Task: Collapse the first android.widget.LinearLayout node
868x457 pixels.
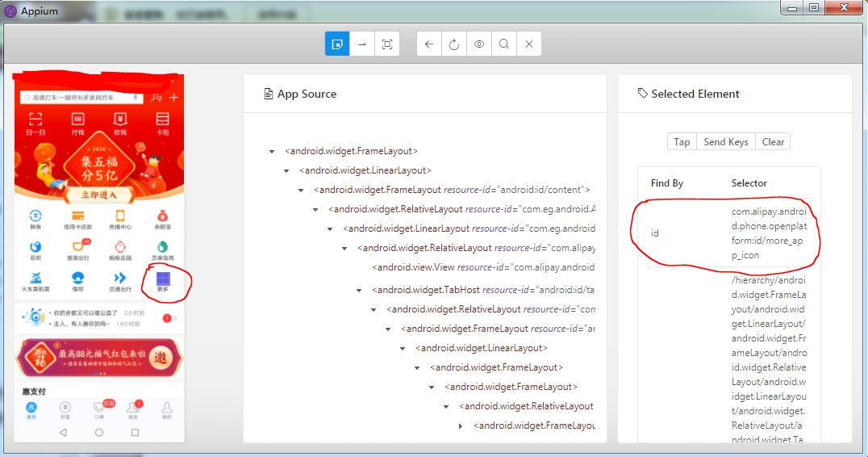Action: tap(286, 170)
